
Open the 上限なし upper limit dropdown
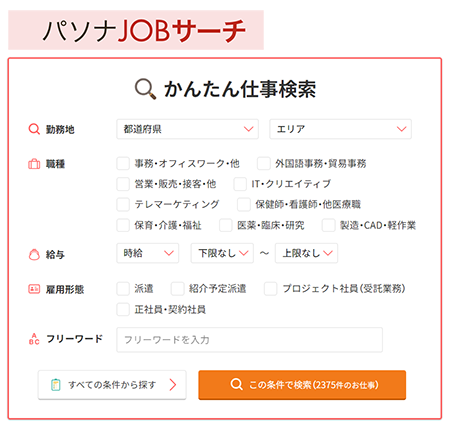pos(306,253)
